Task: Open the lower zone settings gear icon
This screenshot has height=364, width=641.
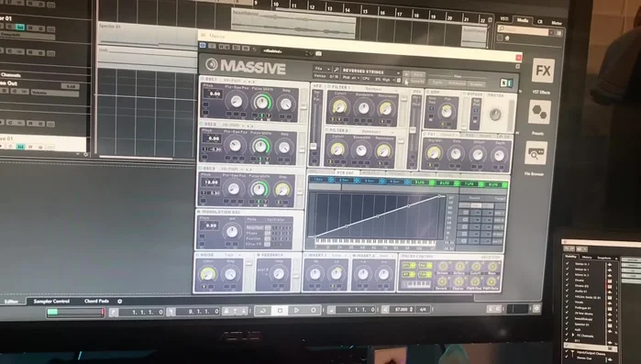Action: pyautogui.click(x=120, y=302)
